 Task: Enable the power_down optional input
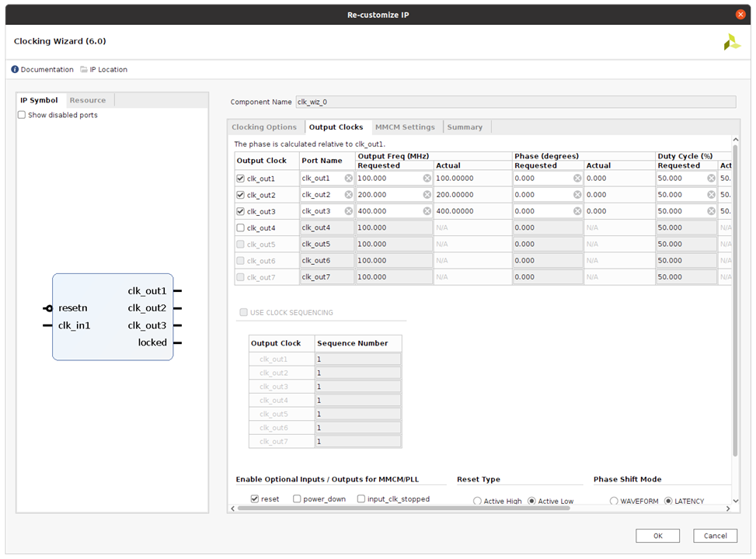click(297, 498)
